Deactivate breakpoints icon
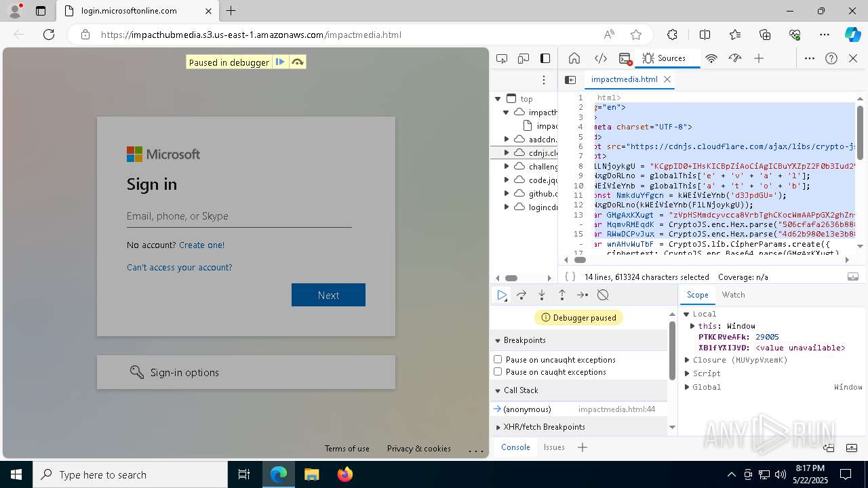Viewport: 868px width, 488px height. (603, 295)
